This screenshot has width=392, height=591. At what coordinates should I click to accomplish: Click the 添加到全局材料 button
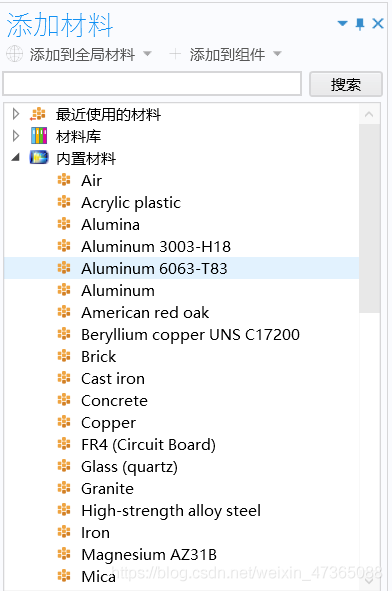point(82,54)
